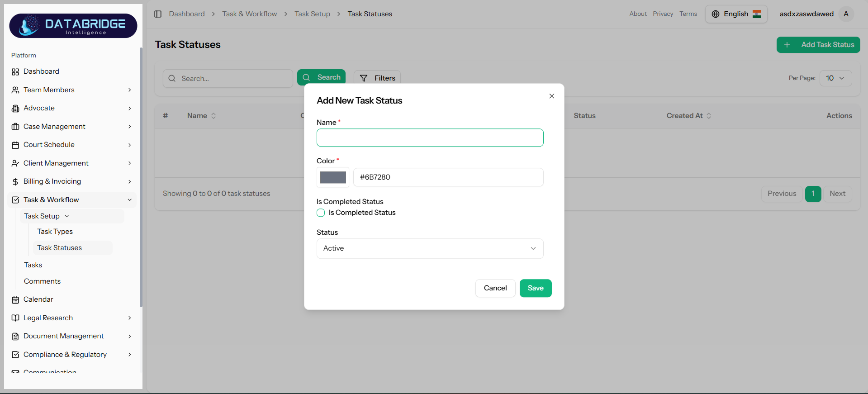The width and height of the screenshot is (868, 394).
Task: Cancel the Add New Task Status dialog
Action: click(x=495, y=288)
